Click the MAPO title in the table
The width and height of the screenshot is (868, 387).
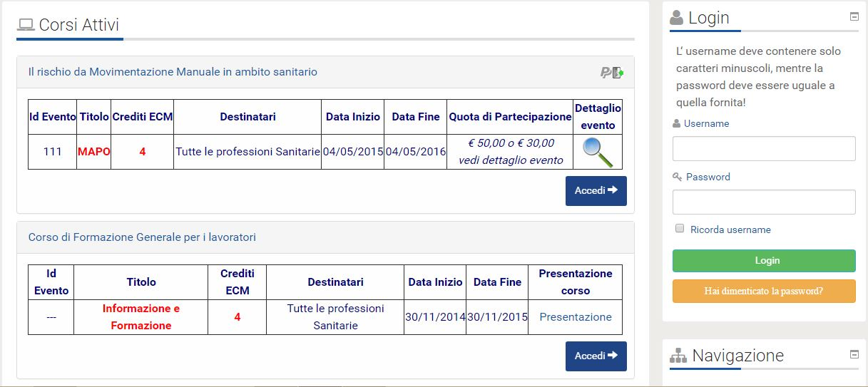[x=94, y=152]
